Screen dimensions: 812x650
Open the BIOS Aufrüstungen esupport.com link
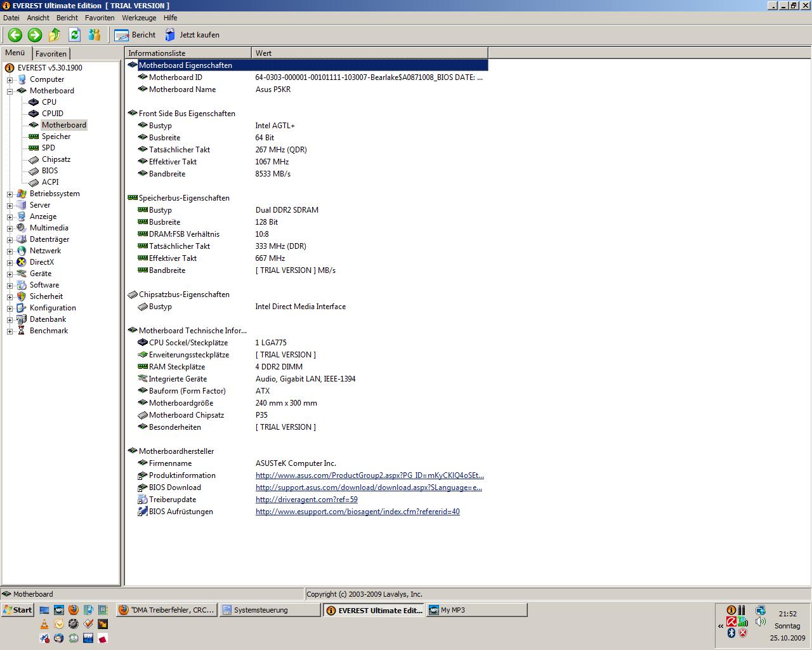[357, 512]
